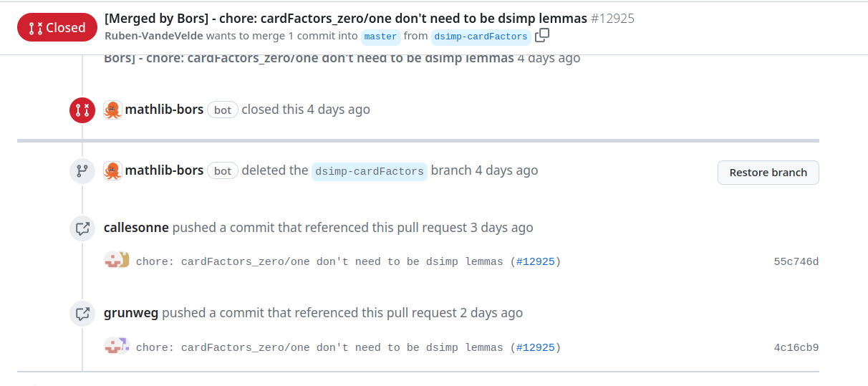Click callesonne's cross-reference timeline icon
Image resolution: width=868 pixels, height=386 pixels.
pyautogui.click(x=82, y=228)
